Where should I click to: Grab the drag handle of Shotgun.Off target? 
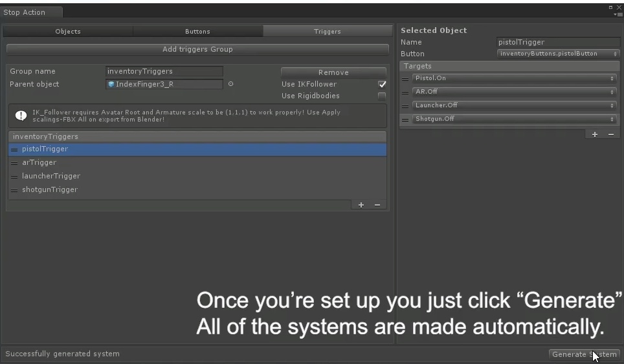tap(405, 120)
